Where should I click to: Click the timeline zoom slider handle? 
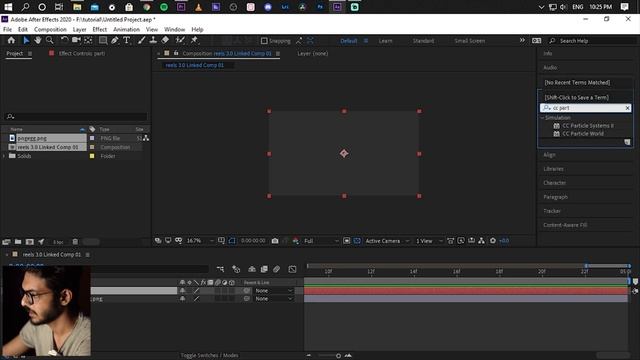[338, 356]
